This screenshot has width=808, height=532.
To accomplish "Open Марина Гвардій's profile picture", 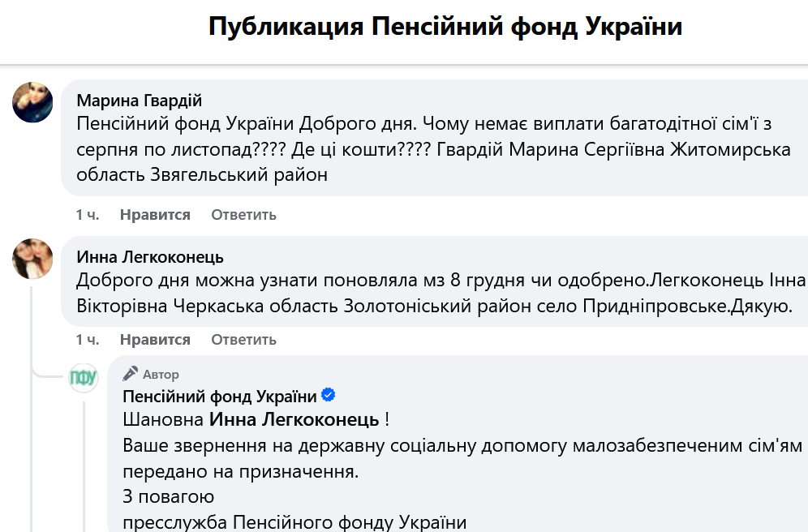I will coord(32,102).
